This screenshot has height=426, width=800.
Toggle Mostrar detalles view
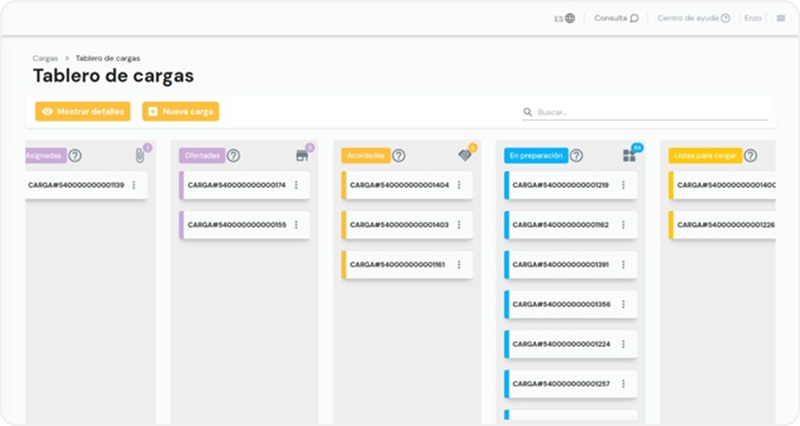point(83,112)
